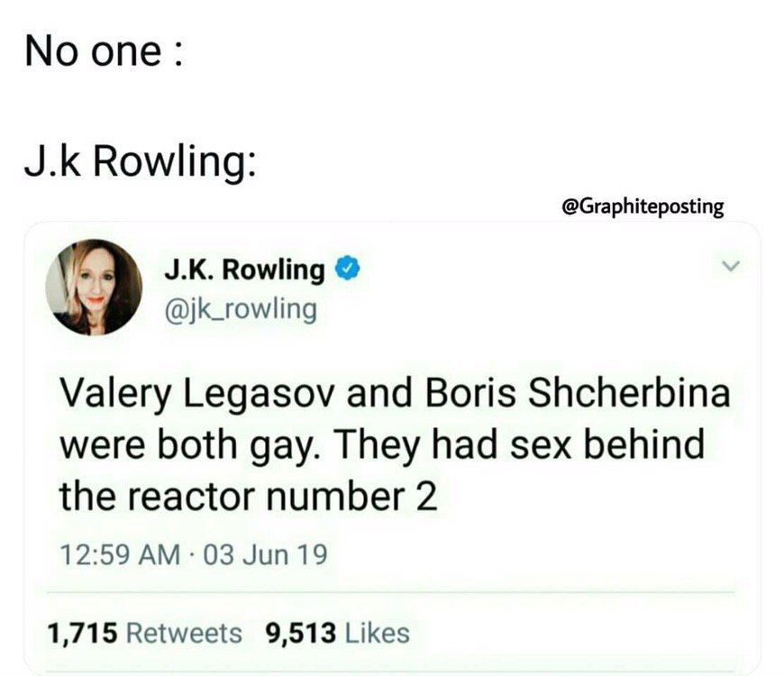Click the 'J.k Rowling:' caption text
The width and height of the screenshot is (784, 676).
click(140, 162)
